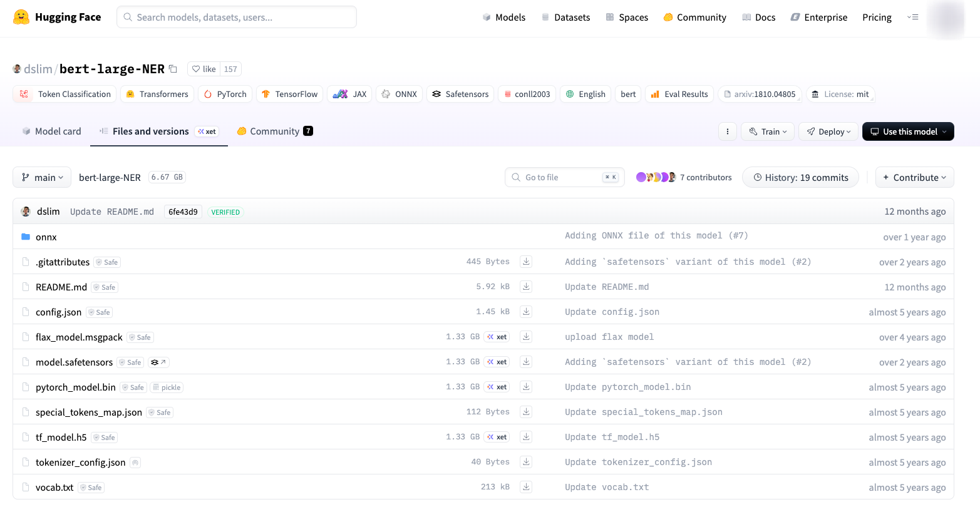Open Community in top navigation
This screenshot has height=507, width=980.
(x=694, y=18)
